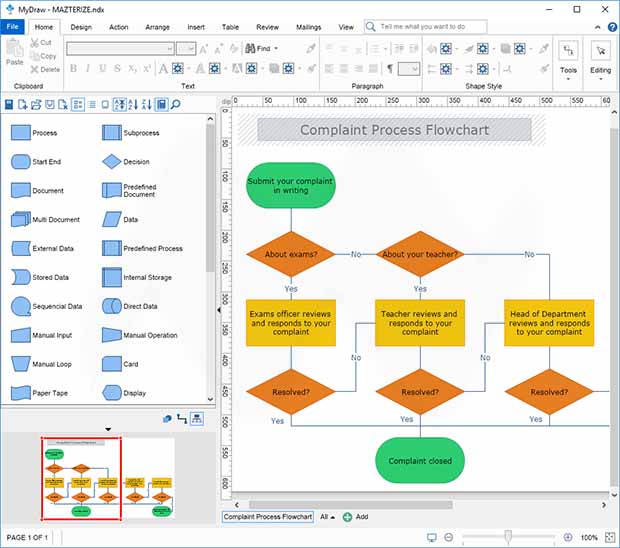Select the Subprocess shape
Image resolution: width=620 pixels, height=548 pixels.
pyautogui.click(x=130, y=133)
